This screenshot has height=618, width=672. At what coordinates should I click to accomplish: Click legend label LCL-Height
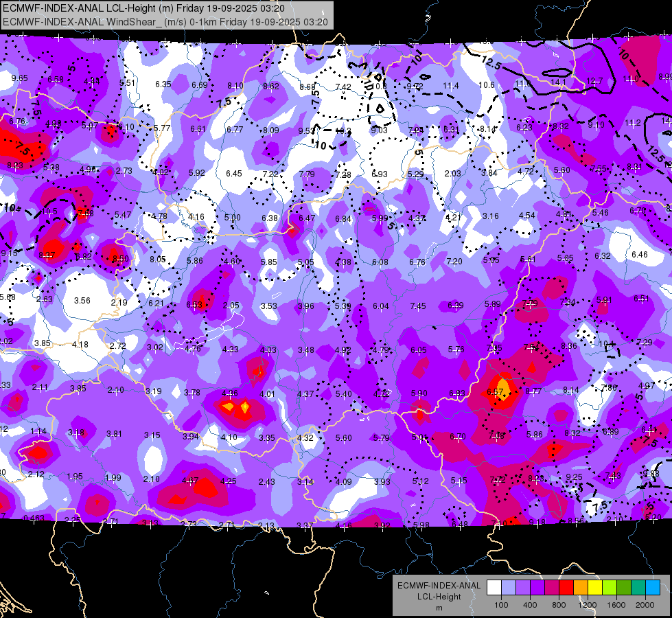[439, 597]
